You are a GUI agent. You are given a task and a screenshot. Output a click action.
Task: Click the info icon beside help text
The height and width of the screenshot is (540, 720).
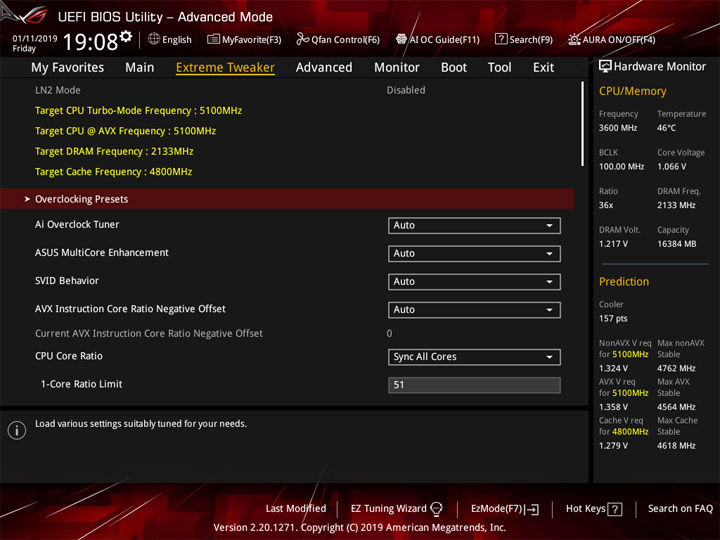[17, 430]
